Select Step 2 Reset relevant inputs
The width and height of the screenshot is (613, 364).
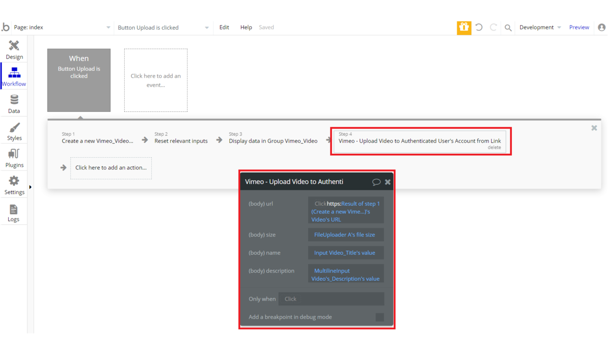(x=181, y=138)
